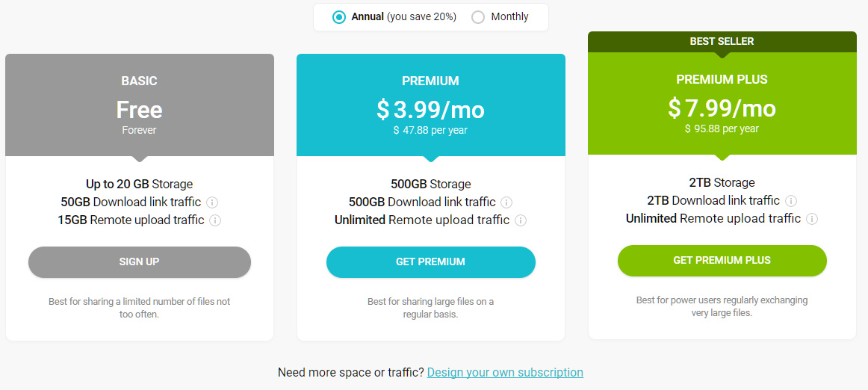Select the Annual billing radio button

coord(339,17)
